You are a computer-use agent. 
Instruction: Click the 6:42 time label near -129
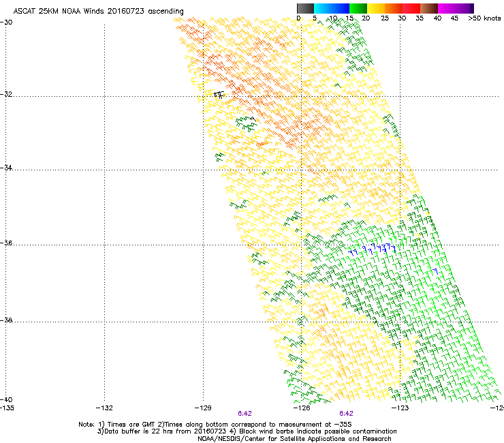245,414
